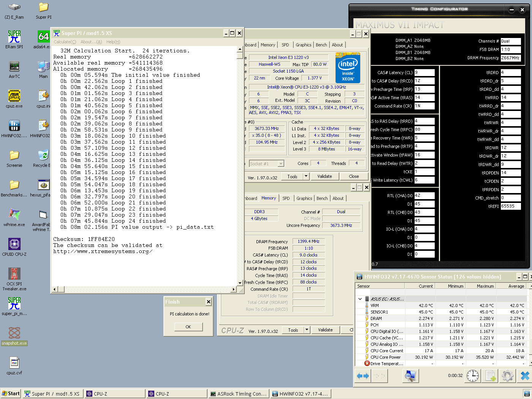This screenshot has height=399, width=532.
Task: Activate ASRock Timing Con... taskbar button
Action: [x=239, y=394]
